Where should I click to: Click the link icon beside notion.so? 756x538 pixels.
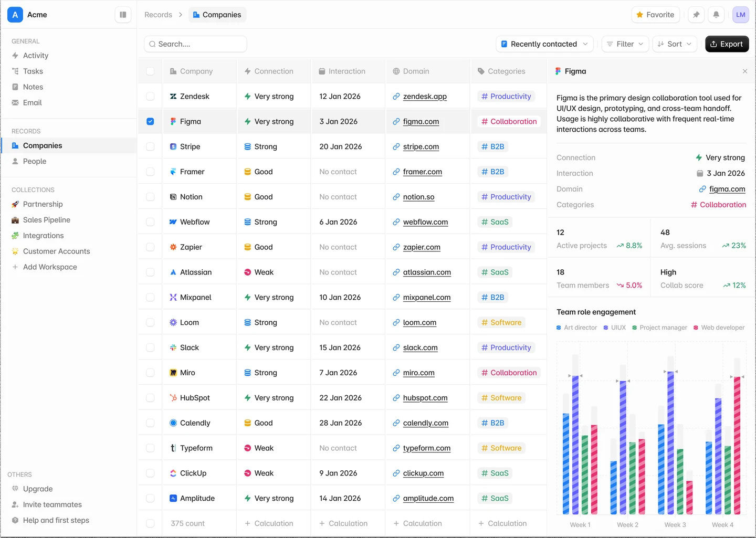point(396,197)
